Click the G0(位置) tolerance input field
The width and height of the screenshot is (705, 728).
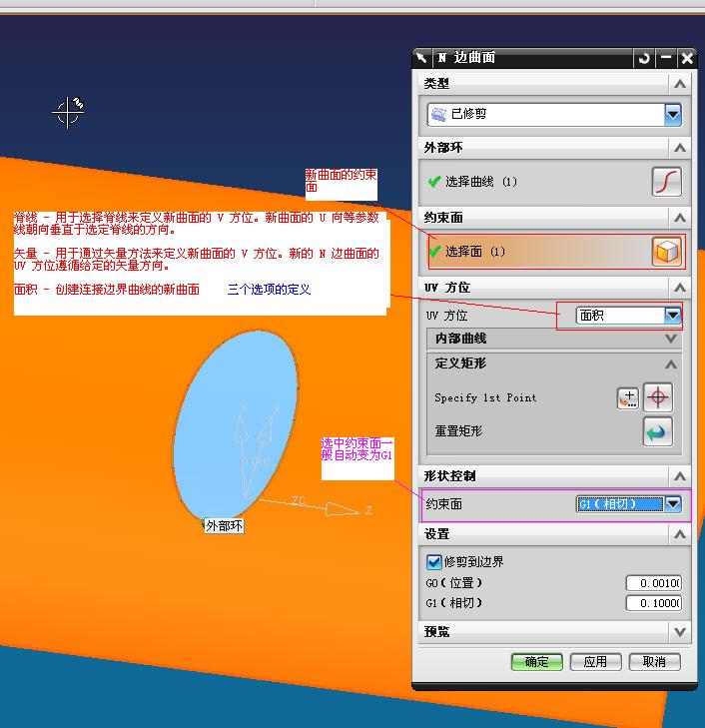point(654,583)
